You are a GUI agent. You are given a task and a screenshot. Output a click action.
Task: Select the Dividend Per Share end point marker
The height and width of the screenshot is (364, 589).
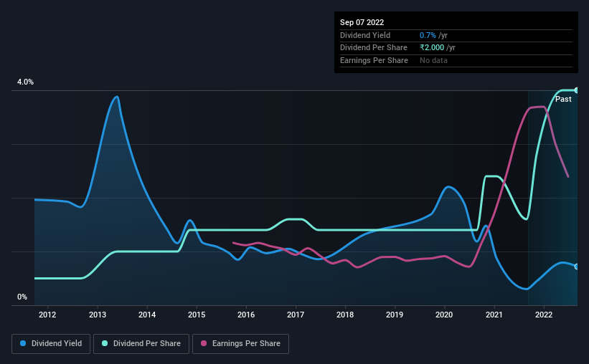tap(577, 90)
